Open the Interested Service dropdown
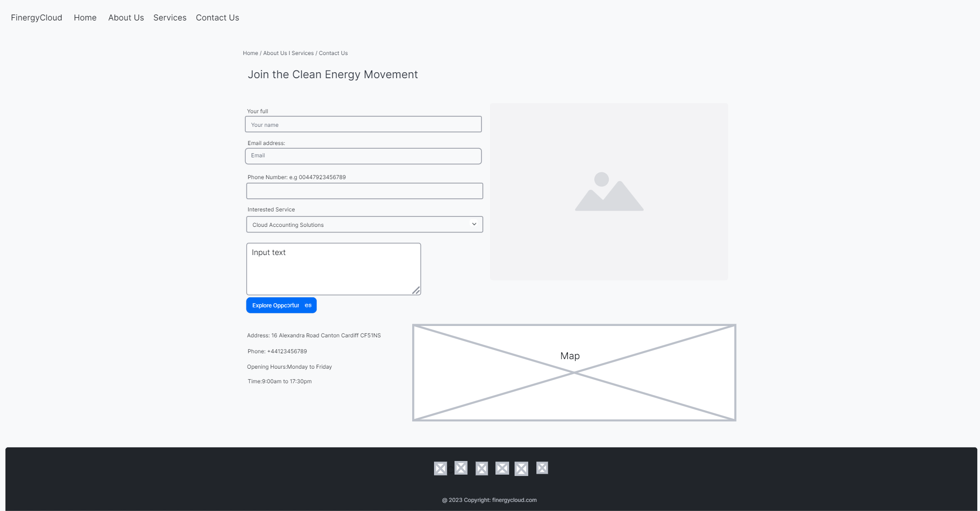 click(x=364, y=225)
